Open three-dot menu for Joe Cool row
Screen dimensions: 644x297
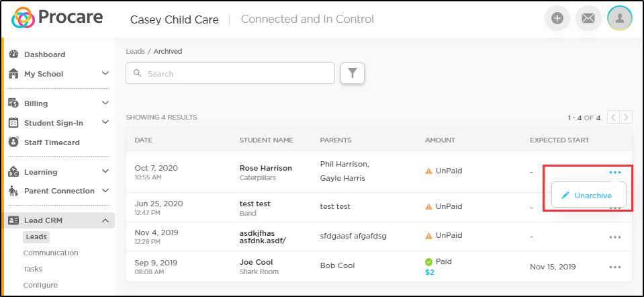615,267
